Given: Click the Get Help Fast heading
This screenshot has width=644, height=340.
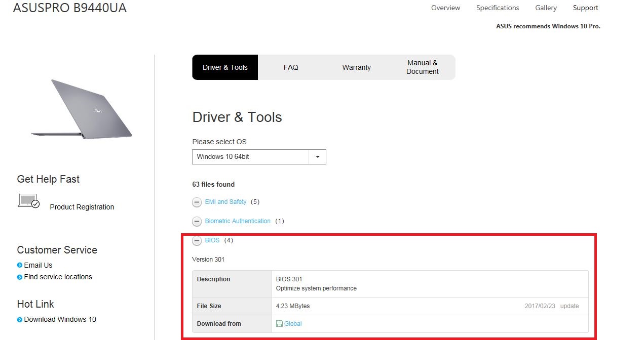Looking at the screenshot, I should [48, 179].
